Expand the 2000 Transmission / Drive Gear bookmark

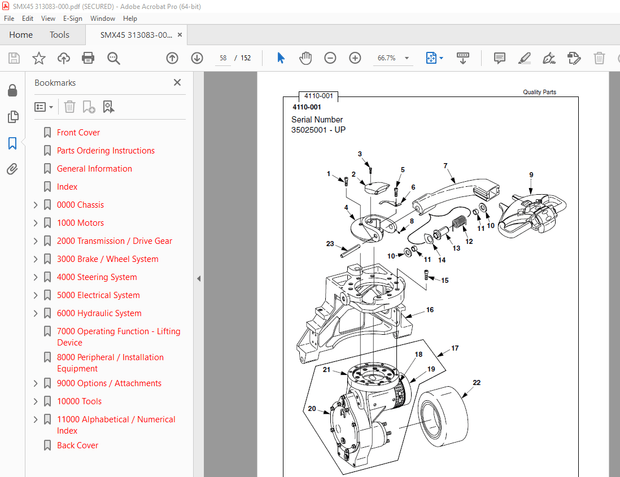pyautogui.click(x=36, y=241)
